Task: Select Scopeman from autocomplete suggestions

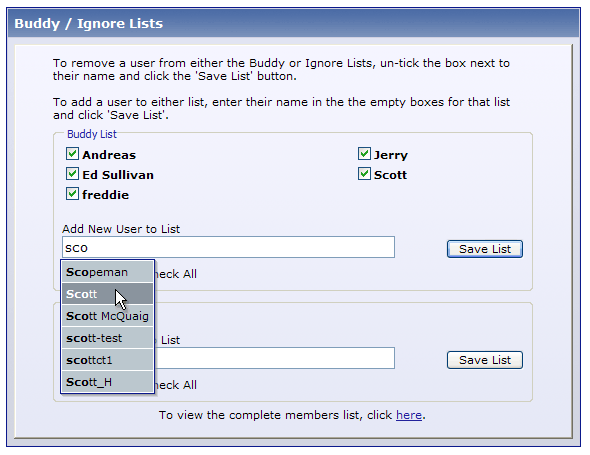Action: click(107, 272)
